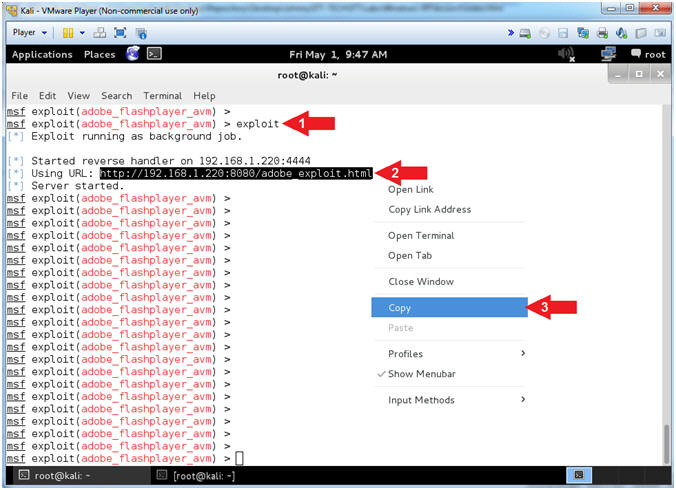Click the rightmost message log device icon
This screenshot has height=490, width=676.
pos(660,33)
